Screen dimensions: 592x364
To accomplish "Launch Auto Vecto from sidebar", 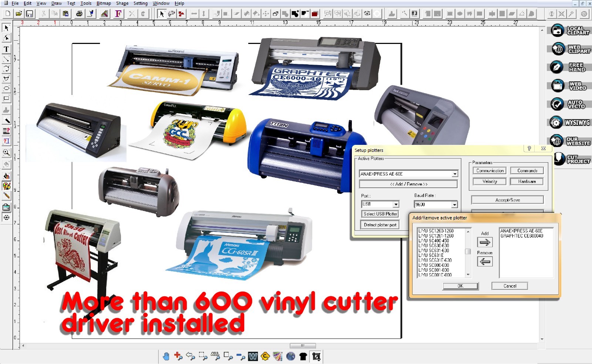I will [570, 104].
